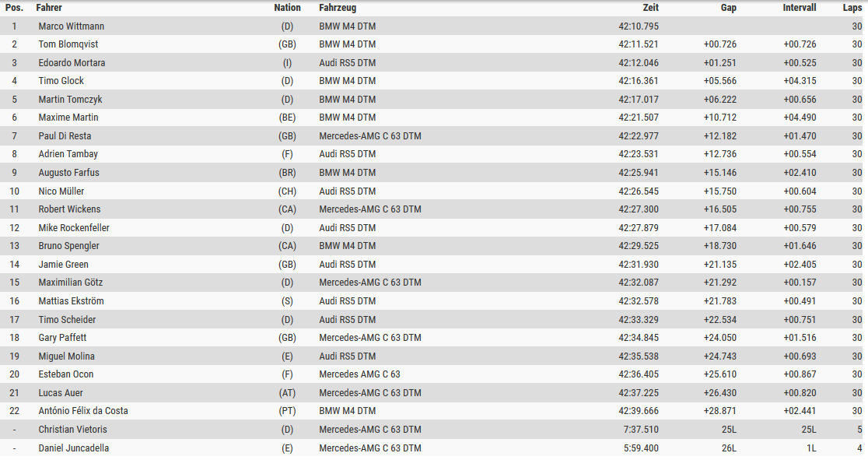Select Christian Vietoris's retired entry

(x=434, y=430)
